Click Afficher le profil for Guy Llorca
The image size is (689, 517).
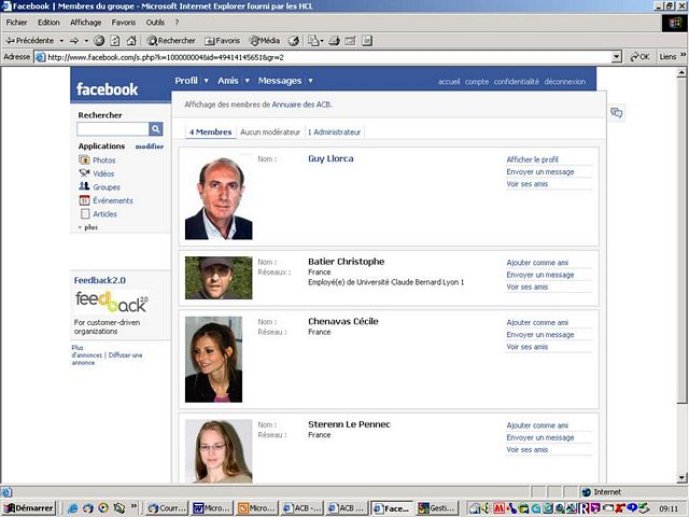(x=532, y=159)
